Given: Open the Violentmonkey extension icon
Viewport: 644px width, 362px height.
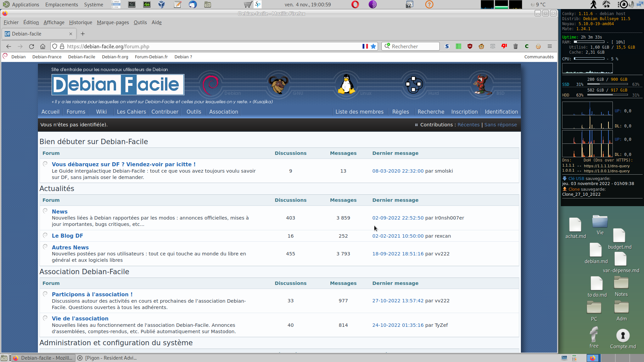Looking at the screenshot, I should coord(481,46).
